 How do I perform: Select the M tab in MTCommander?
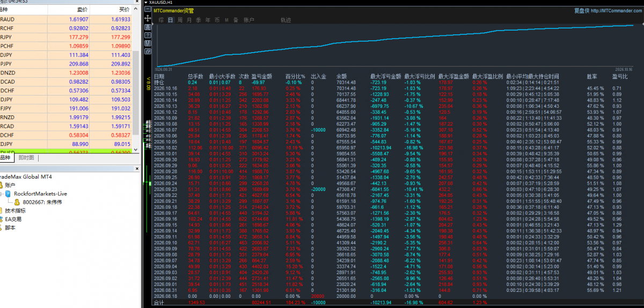[226, 20]
